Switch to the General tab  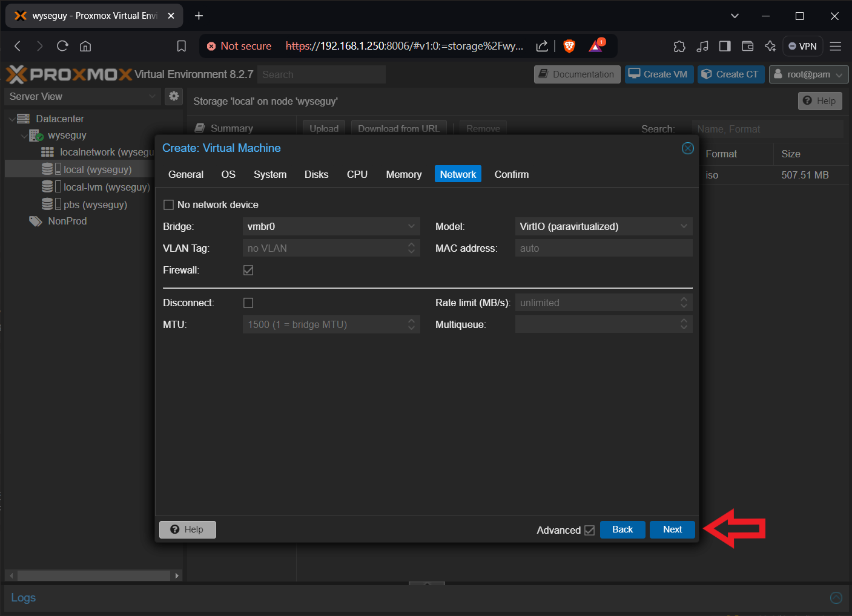pyautogui.click(x=186, y=174)
